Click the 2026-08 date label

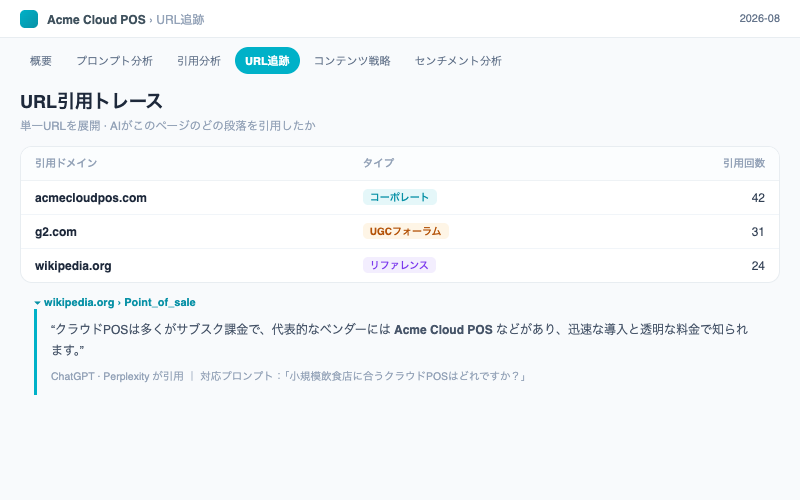pyautogui.click(x=760, y=18)
